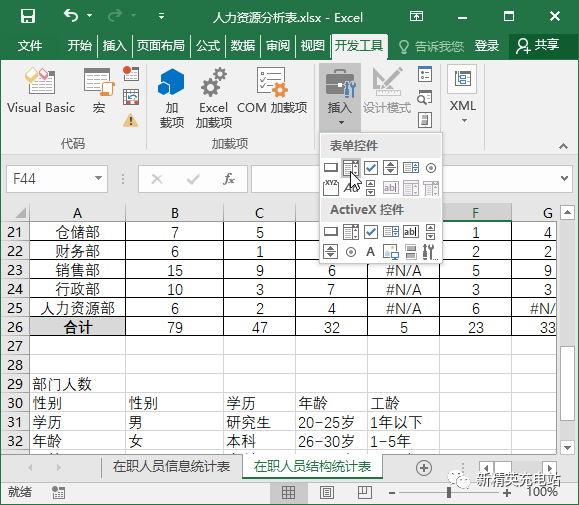Start recording a macro from the ribbon
The image size is (579, 505).
[131, 74]
